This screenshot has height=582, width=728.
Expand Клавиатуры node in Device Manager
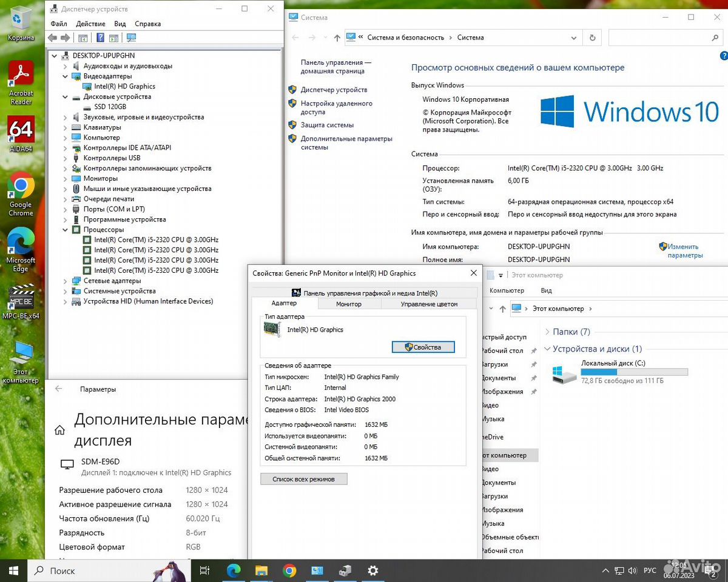(x=66, y=128)
